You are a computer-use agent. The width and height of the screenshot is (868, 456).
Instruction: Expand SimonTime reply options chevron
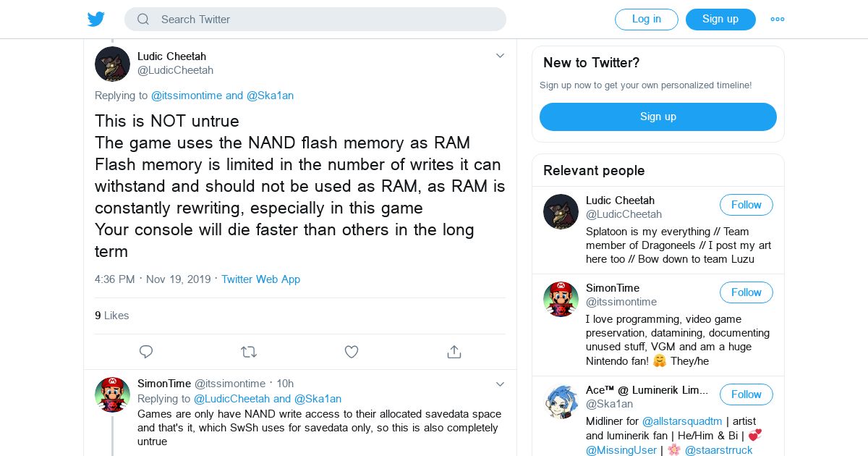pyautogui.click(x=500, y=384)
